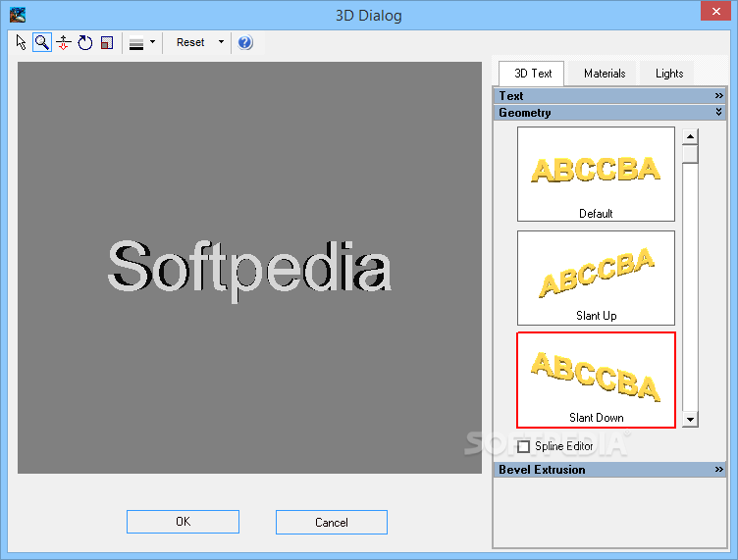Select the Default geometry preset
Image resolution: width=738 pixels, height=560 pixels.
(596, 174)
